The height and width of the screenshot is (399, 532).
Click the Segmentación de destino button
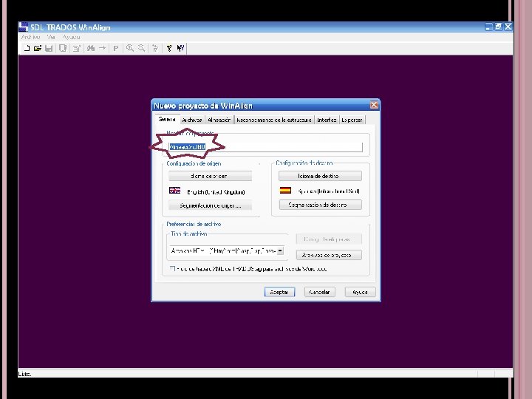320,205
